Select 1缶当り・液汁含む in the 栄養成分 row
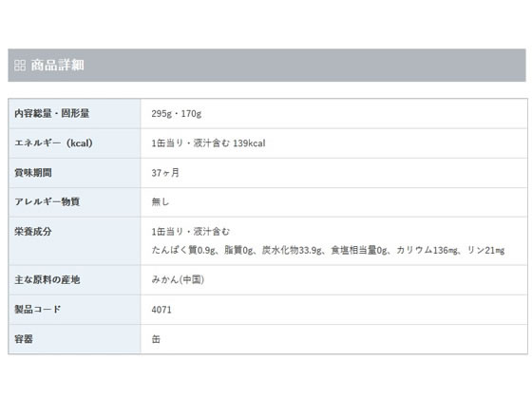 191,232
